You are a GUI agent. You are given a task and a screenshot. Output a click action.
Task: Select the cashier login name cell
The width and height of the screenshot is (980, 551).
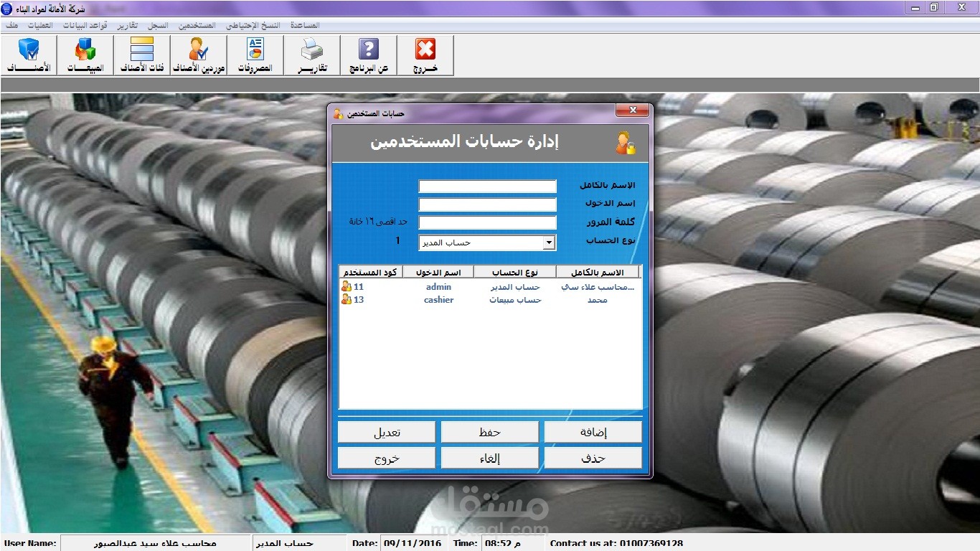tap(438, 300)
